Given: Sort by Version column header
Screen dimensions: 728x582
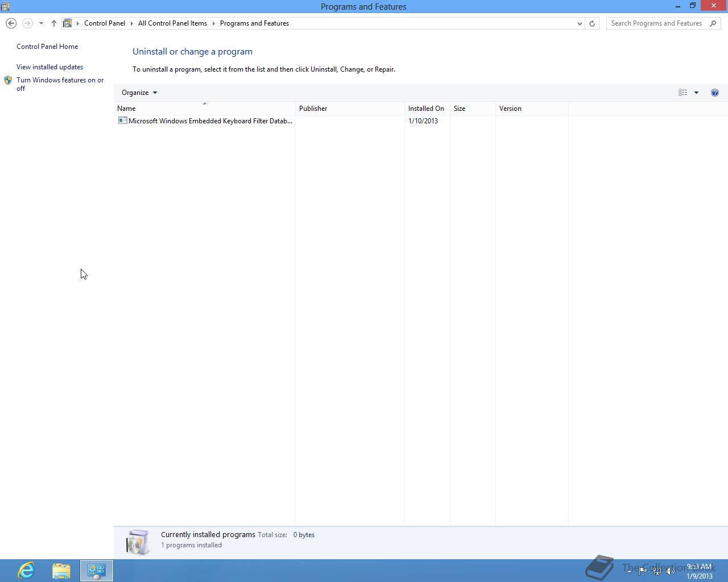Looking at the screenshot, I should [x=532, y=109].
